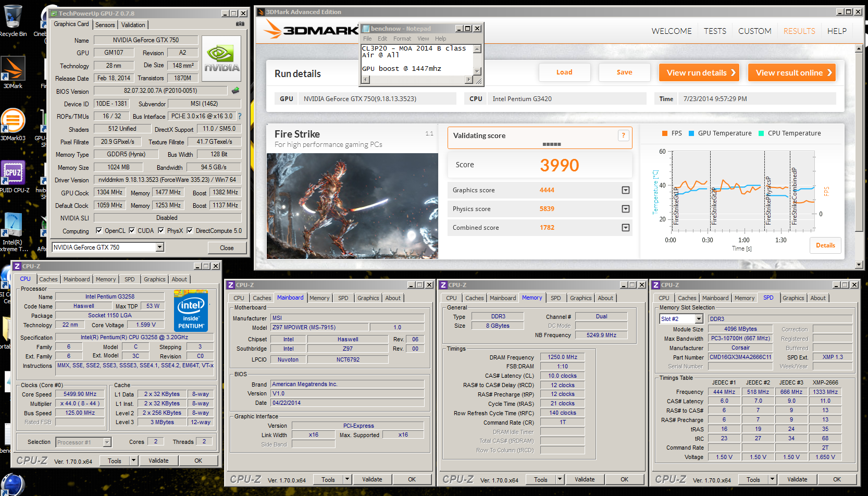Screen dimensions: 868x496
Task: Click the Windows Start orb
Action: click(13, 485)
